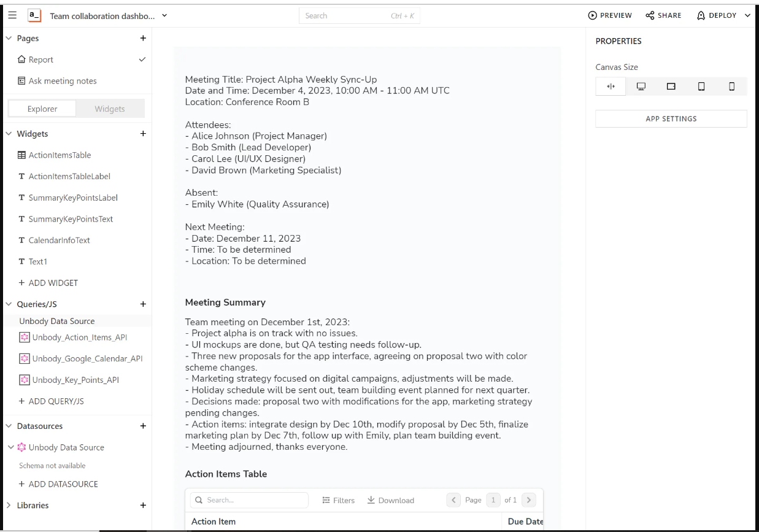Collapse the Unbody Data Source datasource
This screenshot has height=532, width=759.
click(10, 447)
